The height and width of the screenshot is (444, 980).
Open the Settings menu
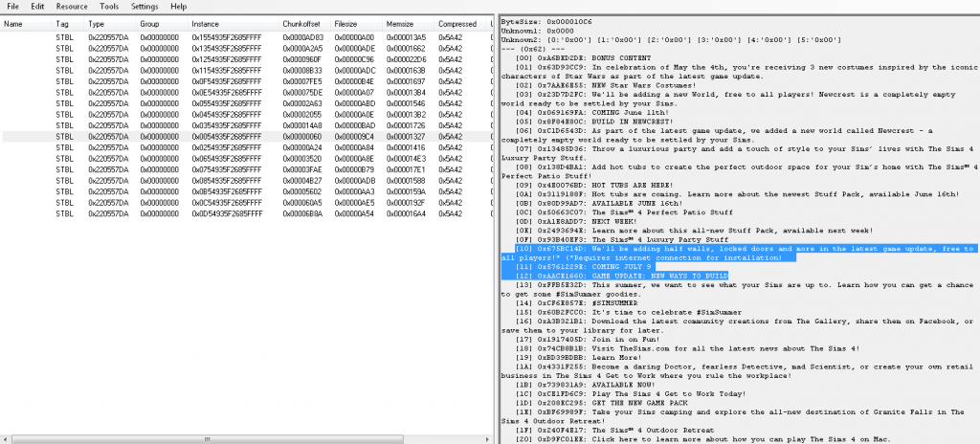(x=145, y=7)
